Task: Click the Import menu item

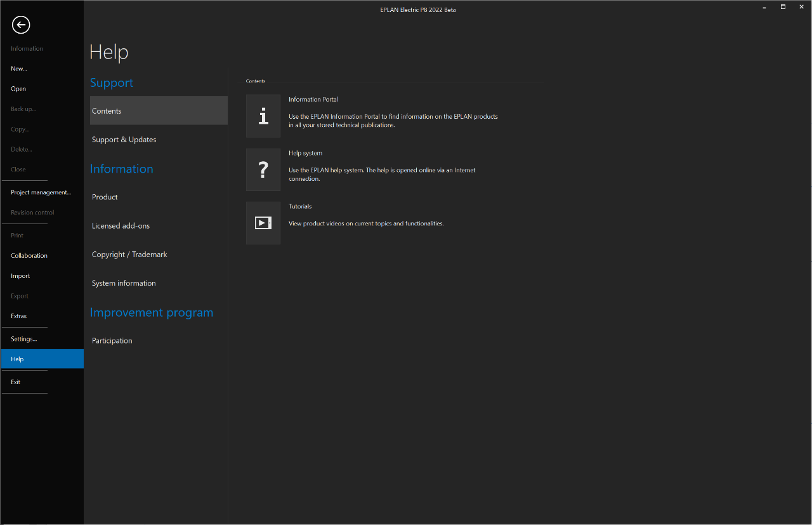Action: 20,276
